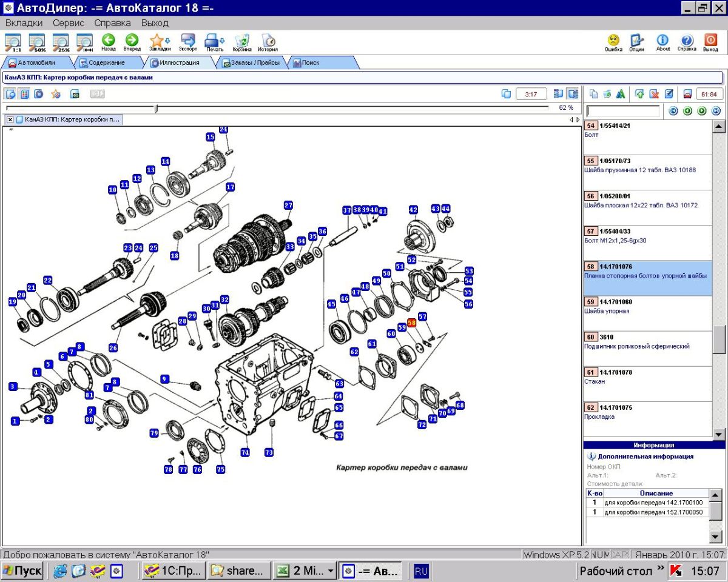Click the 3:17 illustration counter

531,94
